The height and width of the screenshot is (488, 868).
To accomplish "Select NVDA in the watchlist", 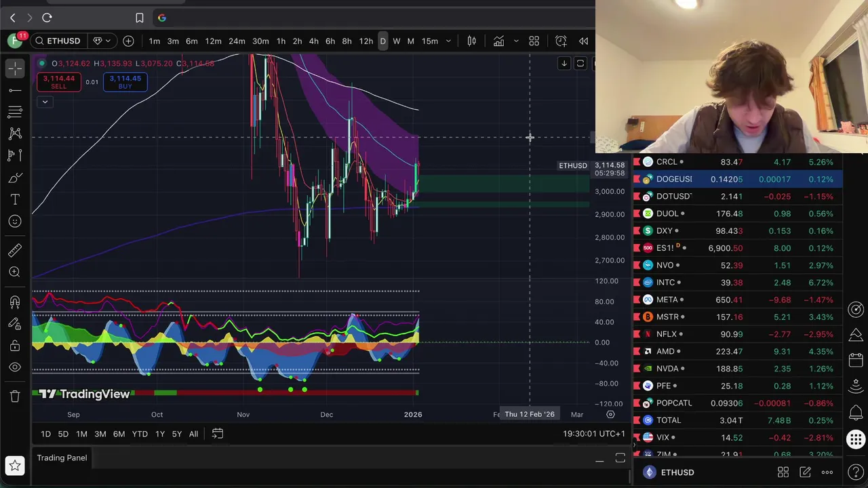I will 738,369.
